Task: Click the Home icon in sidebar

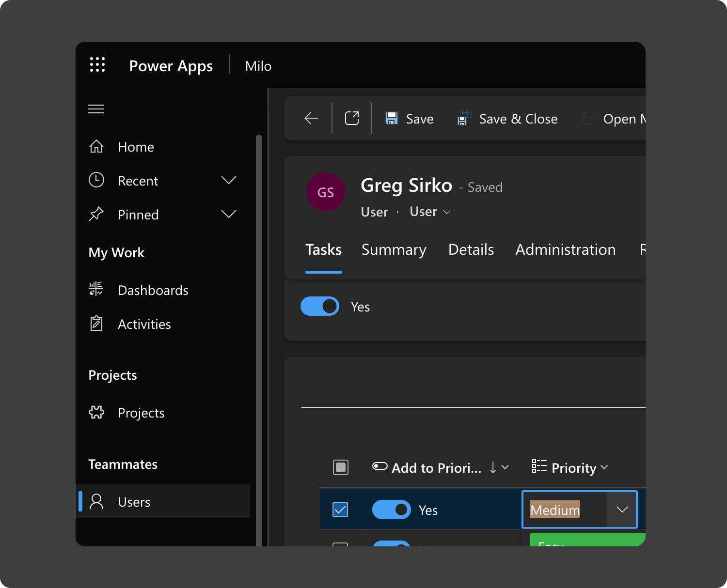Action: (x=96, y=146)
